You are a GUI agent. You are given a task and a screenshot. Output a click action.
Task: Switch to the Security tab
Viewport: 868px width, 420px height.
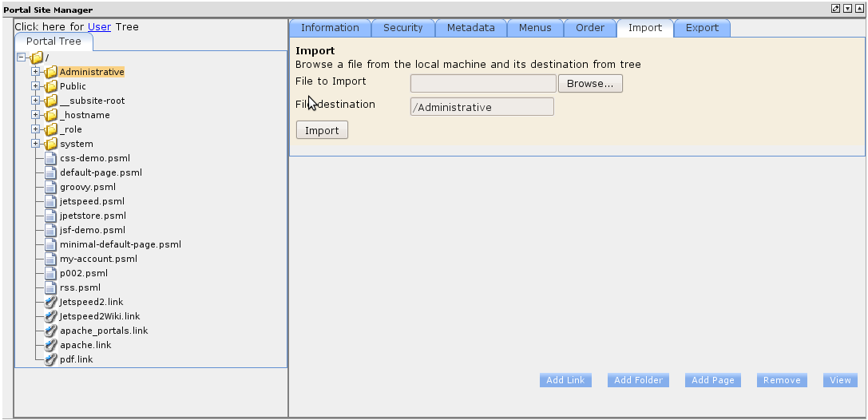click(402, 28)
